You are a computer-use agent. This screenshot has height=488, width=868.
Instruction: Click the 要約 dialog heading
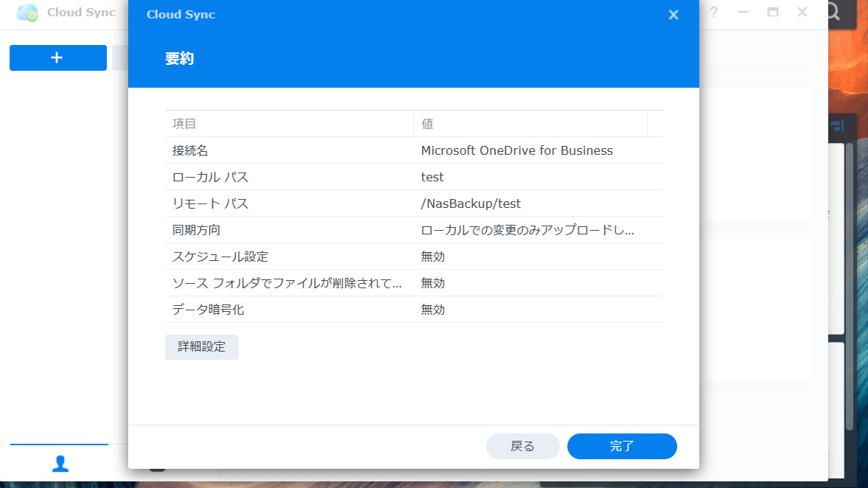(179, 58)
